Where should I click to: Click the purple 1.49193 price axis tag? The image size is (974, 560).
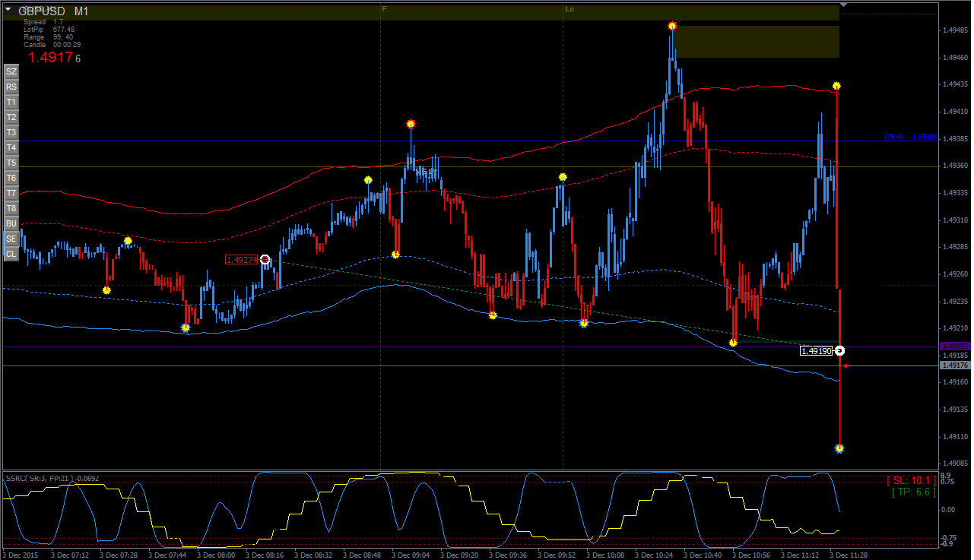(954, 346)
